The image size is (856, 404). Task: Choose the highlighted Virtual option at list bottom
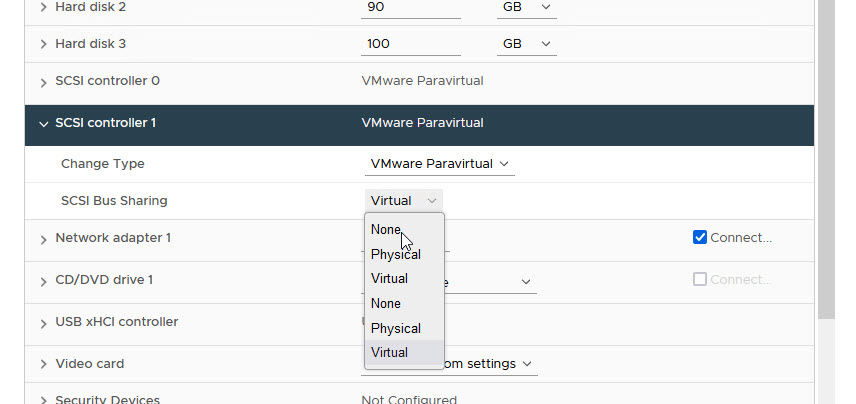click(x=390, y=352)
